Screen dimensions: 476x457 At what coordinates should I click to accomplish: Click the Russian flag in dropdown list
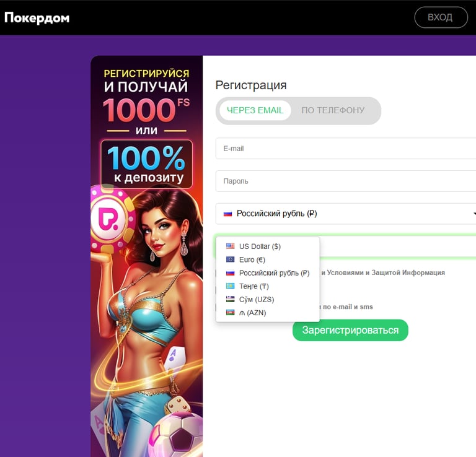click(230, 273)
